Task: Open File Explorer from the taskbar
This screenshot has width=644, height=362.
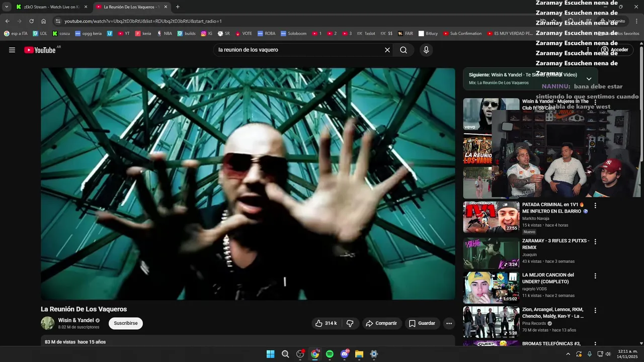Action: coord(359,354)
